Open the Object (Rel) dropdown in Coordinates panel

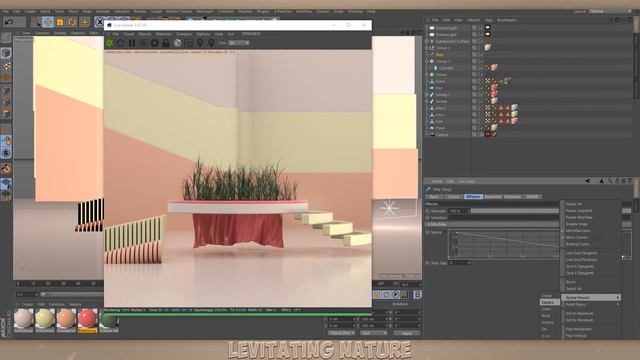click(x=341, y=333)
